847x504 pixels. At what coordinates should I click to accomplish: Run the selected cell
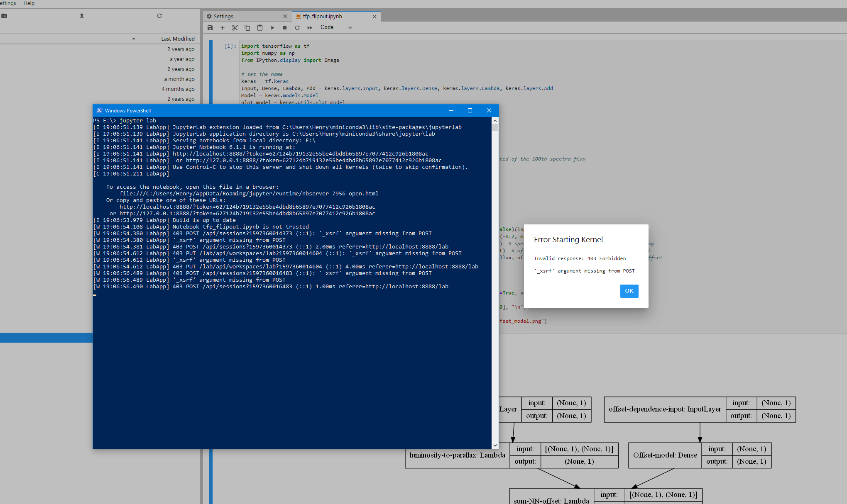tap(272, 28)
